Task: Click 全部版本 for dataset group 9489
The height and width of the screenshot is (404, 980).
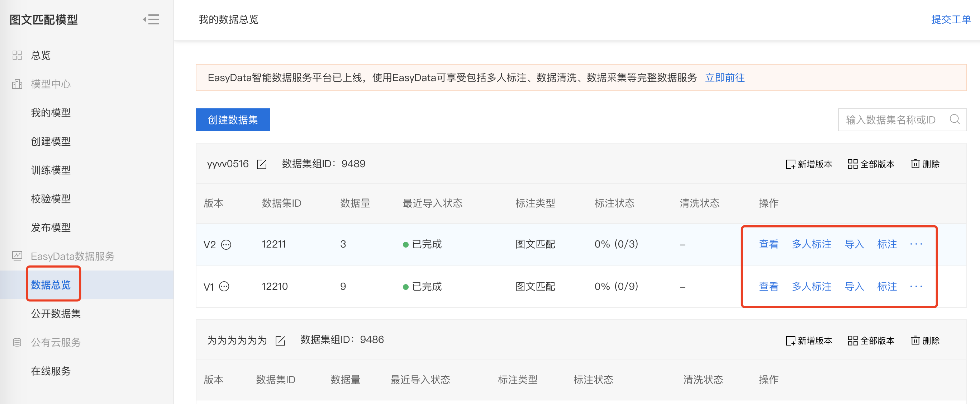Action: click(871, 164)
